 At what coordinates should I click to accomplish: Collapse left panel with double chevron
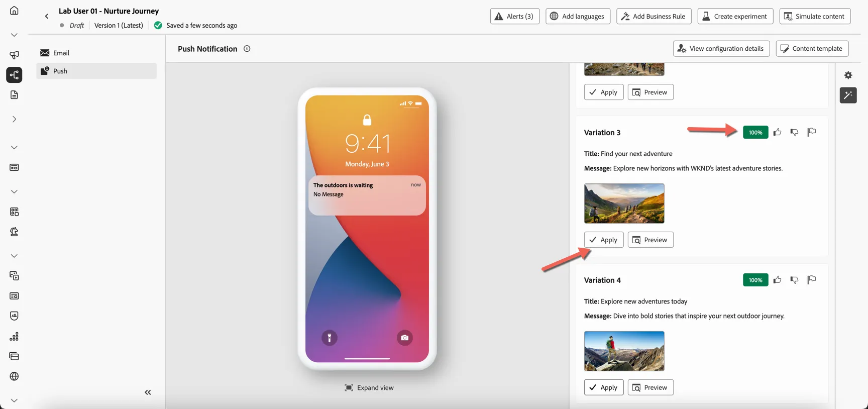coord(148,392)
